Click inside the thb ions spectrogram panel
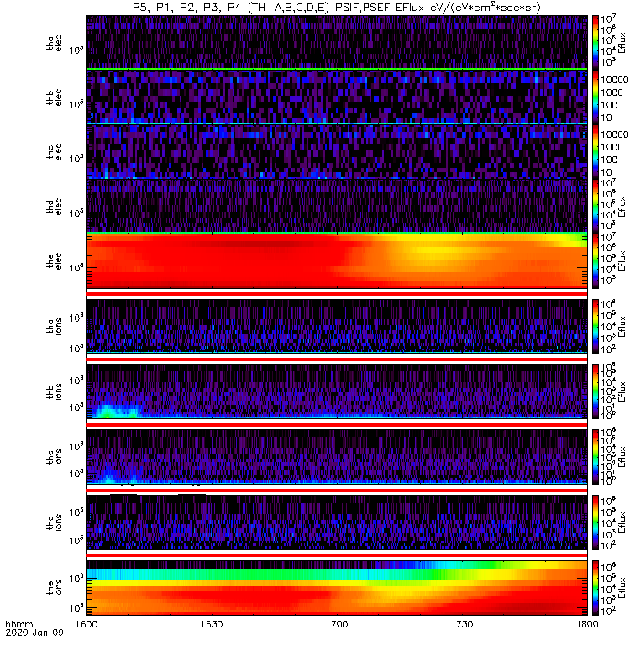 pyautogui.click(x=337, y=391)
